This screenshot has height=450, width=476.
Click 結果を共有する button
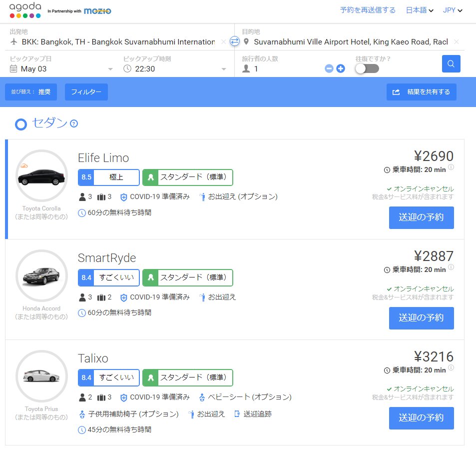[422, 92]
